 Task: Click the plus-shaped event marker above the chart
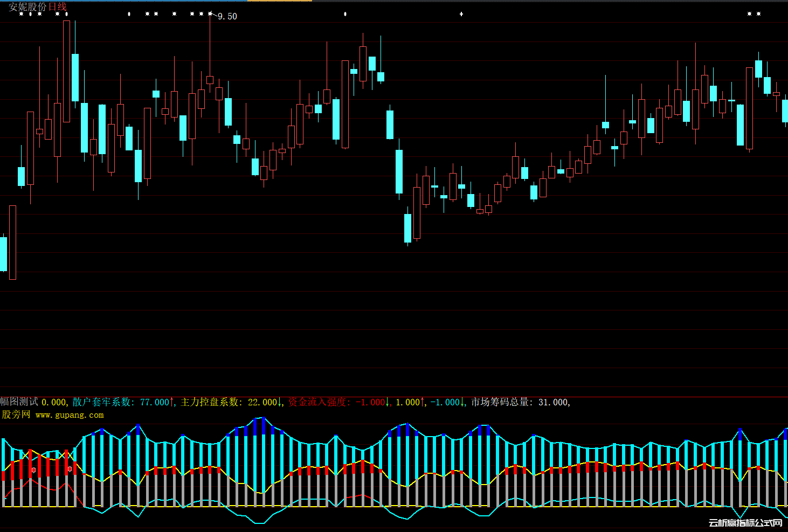461,14
